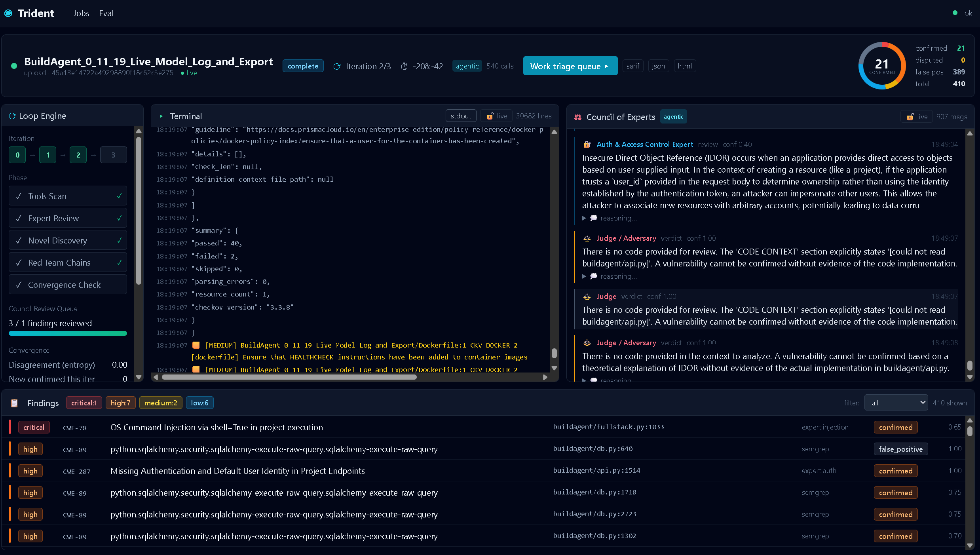This screenshot has height=555, width=980.
Task: Select iteration 3
Action: [114, 155]
